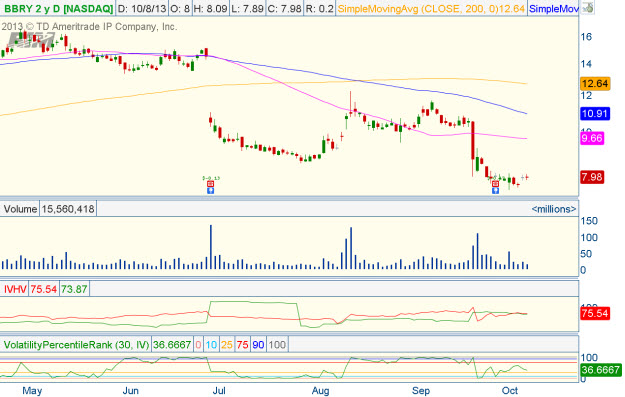Select the 10 level of VolatilityPercentileRank
625x397 pixels.
211,344
